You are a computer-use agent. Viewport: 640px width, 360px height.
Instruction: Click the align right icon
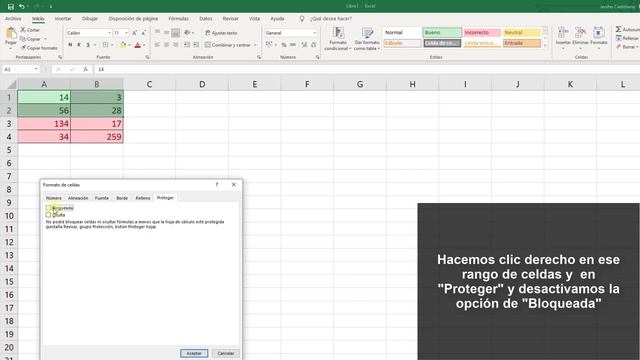(x=176, y=45)
